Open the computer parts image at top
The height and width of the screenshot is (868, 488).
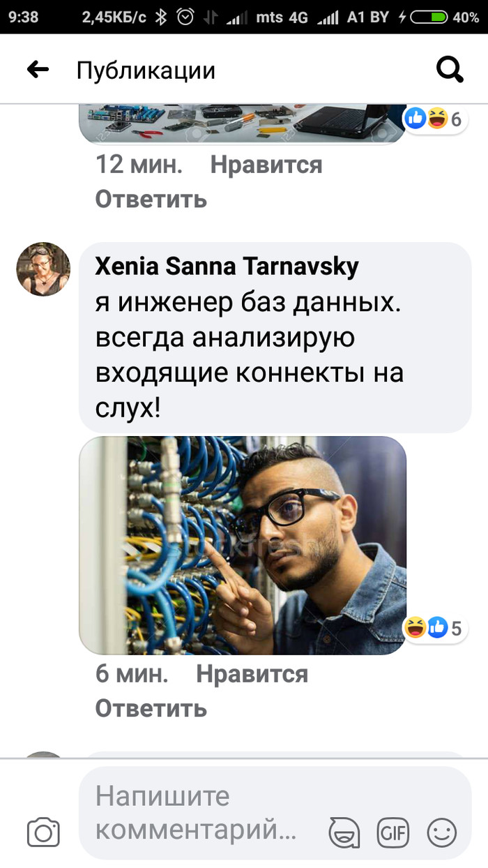coord(243,124)
